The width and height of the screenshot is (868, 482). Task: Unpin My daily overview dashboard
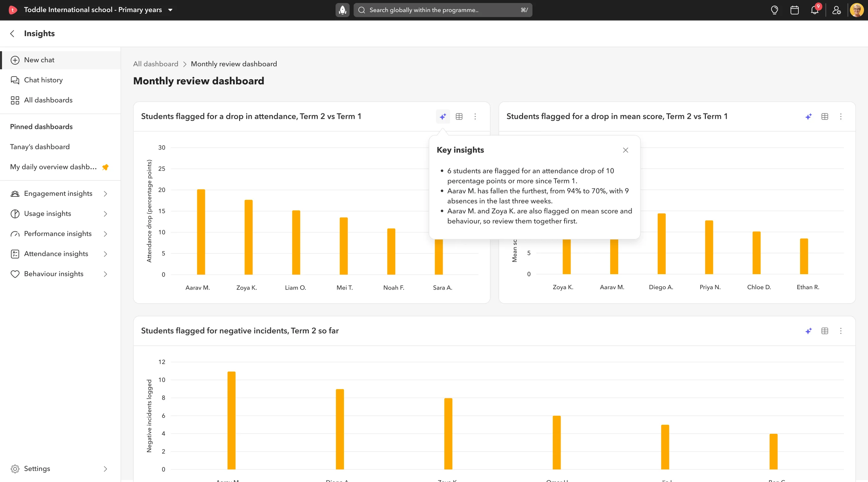click(105, 167)
